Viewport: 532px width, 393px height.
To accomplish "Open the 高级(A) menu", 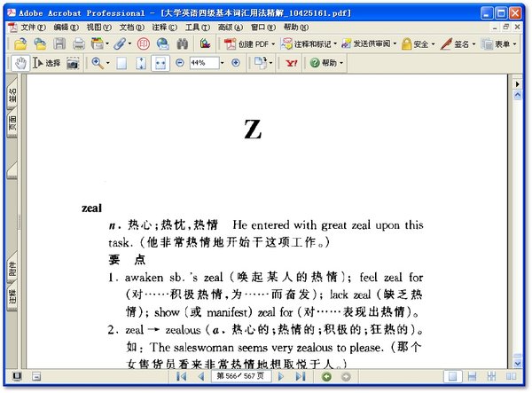I will point(231,28).
